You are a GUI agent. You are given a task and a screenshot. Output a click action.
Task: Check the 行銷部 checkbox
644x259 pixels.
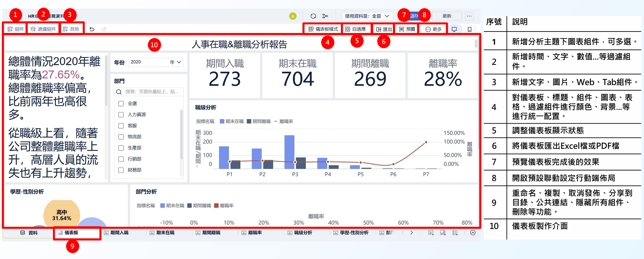click(x=121, y=159)
